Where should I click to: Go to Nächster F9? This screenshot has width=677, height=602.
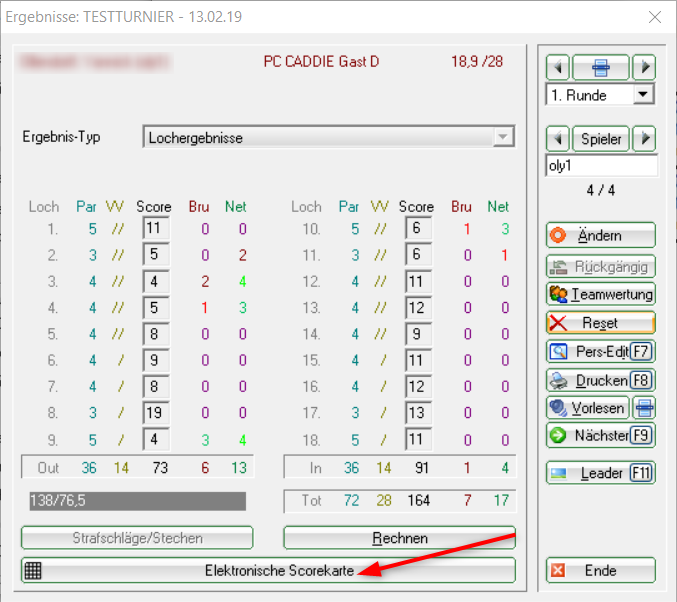point(601,435)
